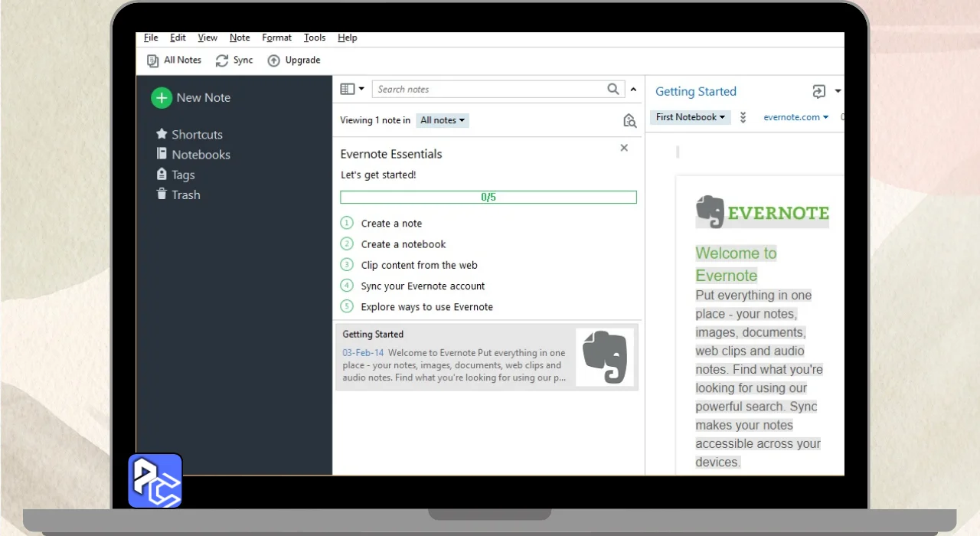Screen dimensions: 980x536
Task: Click step 4 circle icon
Action: [x=347, y=285]
